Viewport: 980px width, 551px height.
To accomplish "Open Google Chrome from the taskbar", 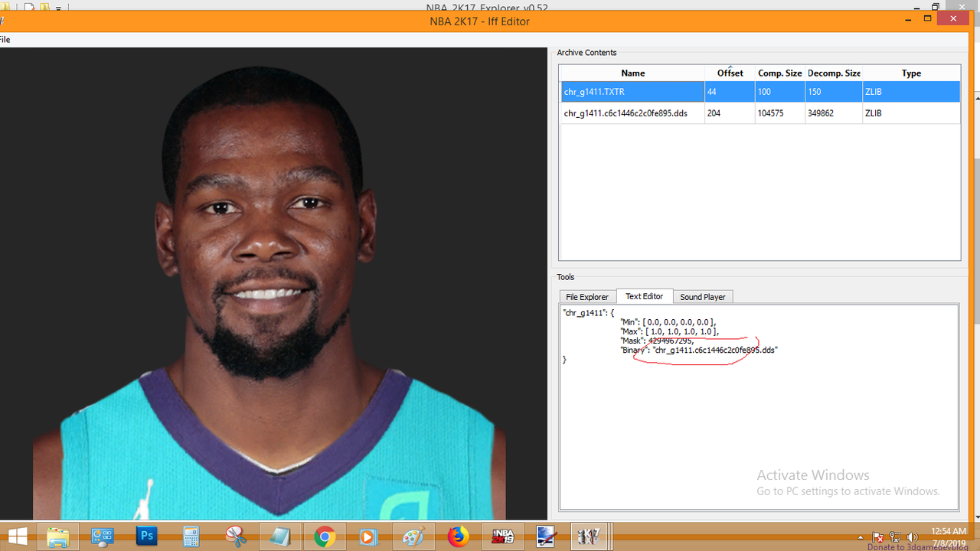I will click(325, 536).
